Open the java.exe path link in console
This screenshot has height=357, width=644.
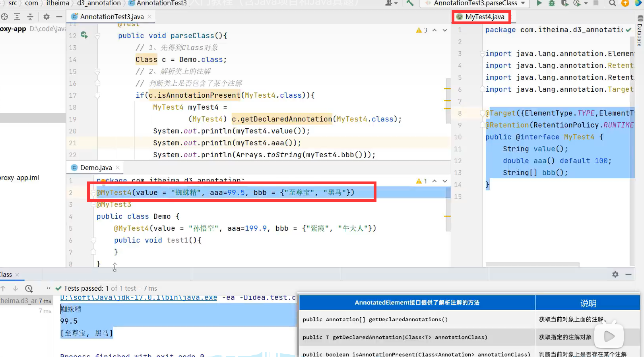[x=139, y=297]
